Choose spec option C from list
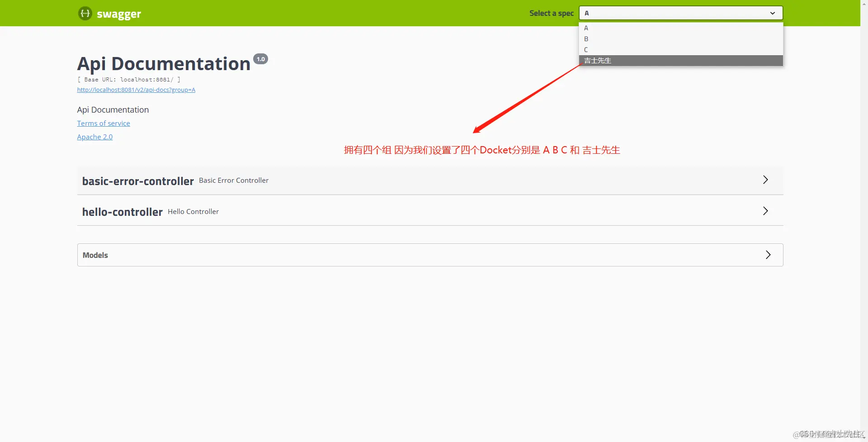868x442 pixels. [x=681, y=50]
